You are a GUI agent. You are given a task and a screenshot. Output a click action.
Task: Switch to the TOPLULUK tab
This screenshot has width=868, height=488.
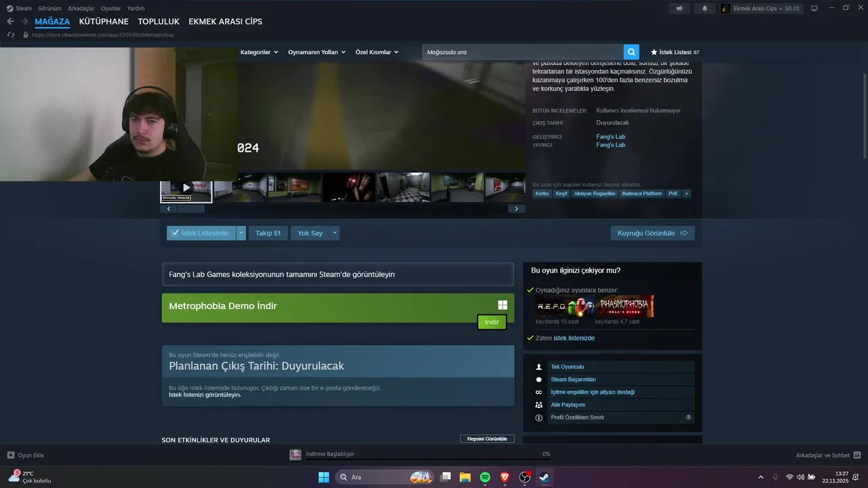(x=159, y=22)
